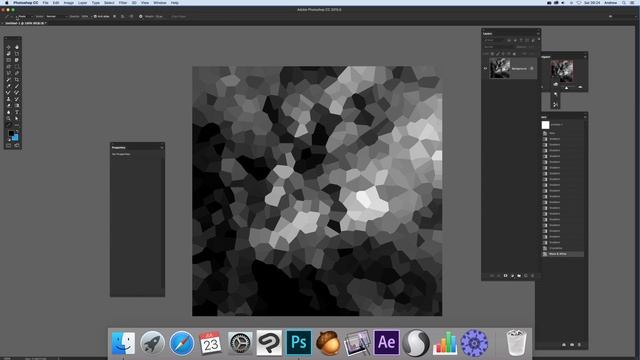Toggle Quick Mask mode in the toolbox

click(x=8, y=145)
